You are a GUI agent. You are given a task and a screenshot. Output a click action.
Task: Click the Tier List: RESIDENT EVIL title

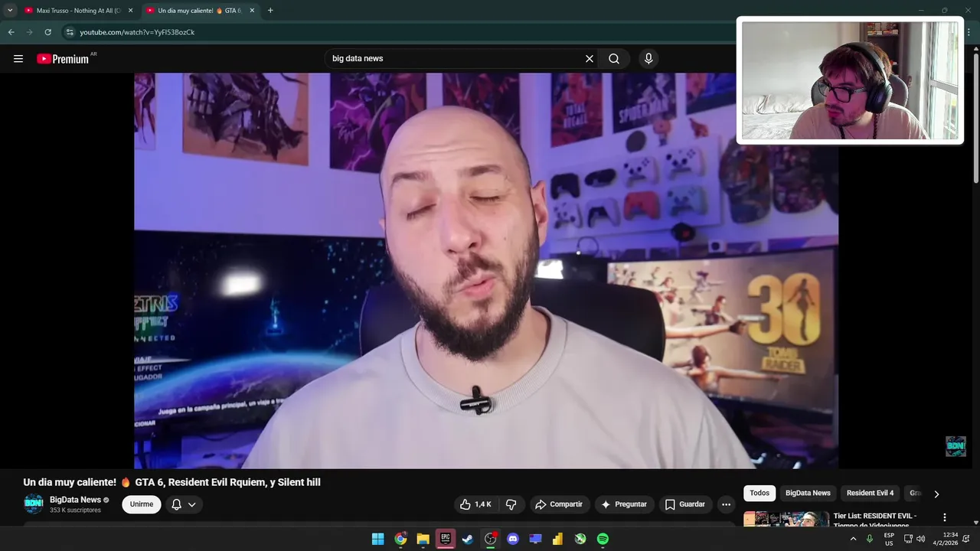[875, 520]
